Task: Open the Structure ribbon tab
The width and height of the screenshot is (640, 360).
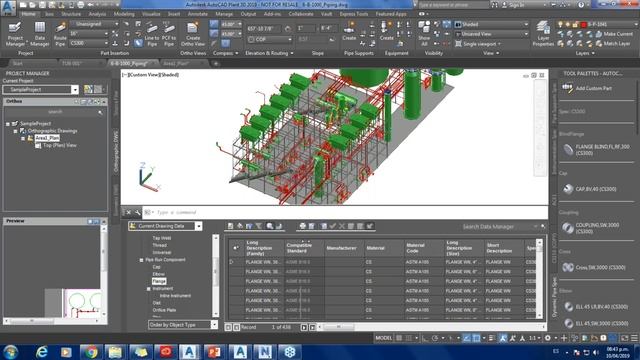Action: point(71,14)
